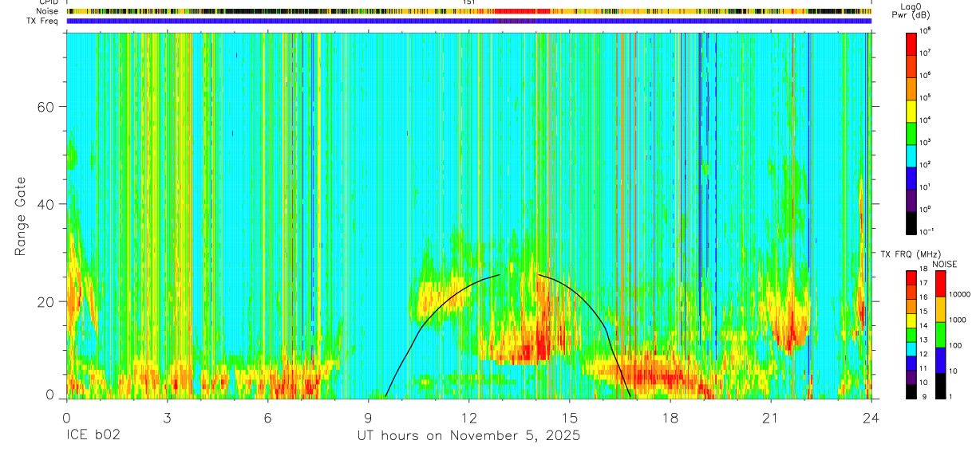
Task: Click the "13" label on the TX frequency colorbar
Action: coord(923,340)
